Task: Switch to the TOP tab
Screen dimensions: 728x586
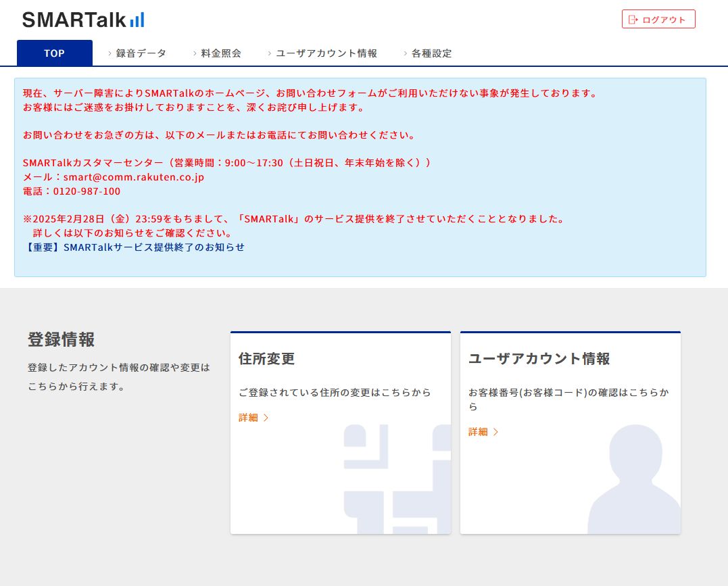Action: [x=54, y=53]
